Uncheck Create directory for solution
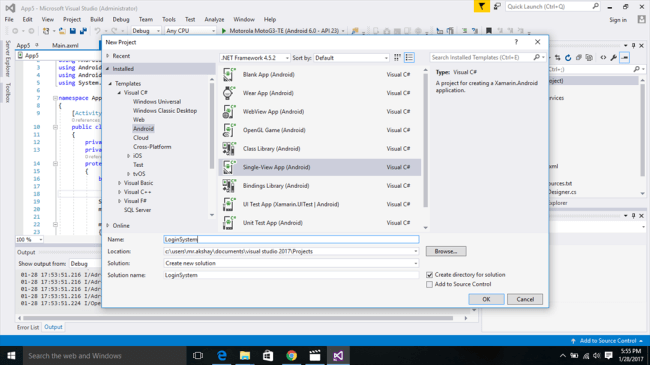This screenshot has height=365, width=650. tap(429, 275)
